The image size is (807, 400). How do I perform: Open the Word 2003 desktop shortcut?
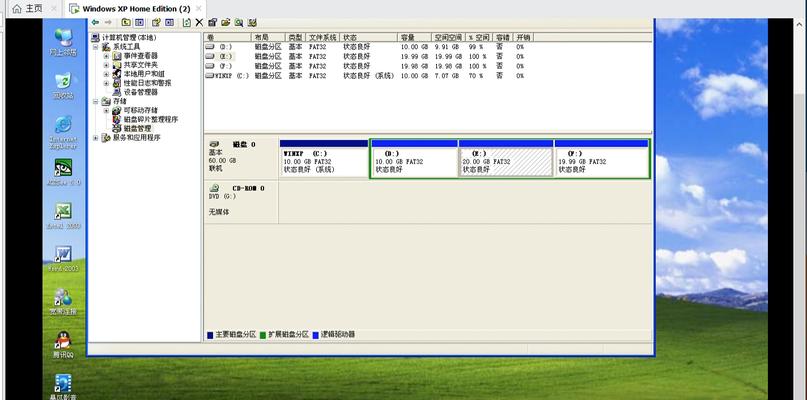(63, 259)
